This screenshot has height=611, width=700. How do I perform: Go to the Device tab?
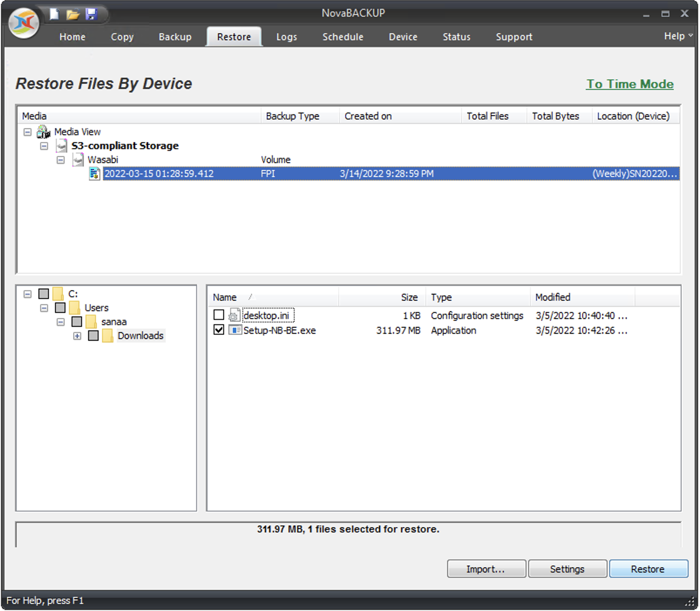[403, 37]
